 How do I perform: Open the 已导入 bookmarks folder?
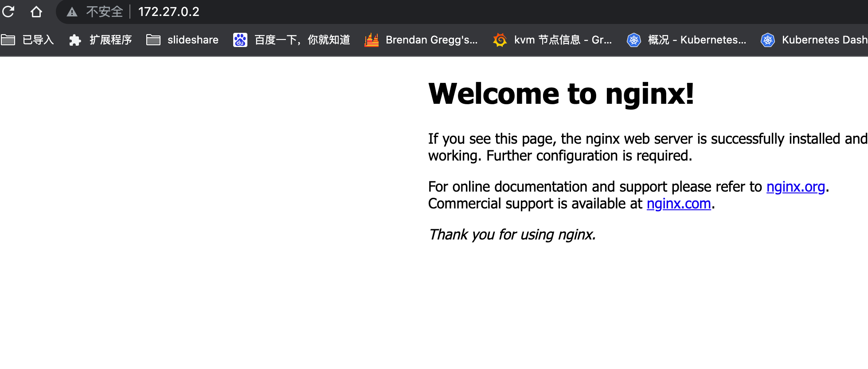[27, 40]
